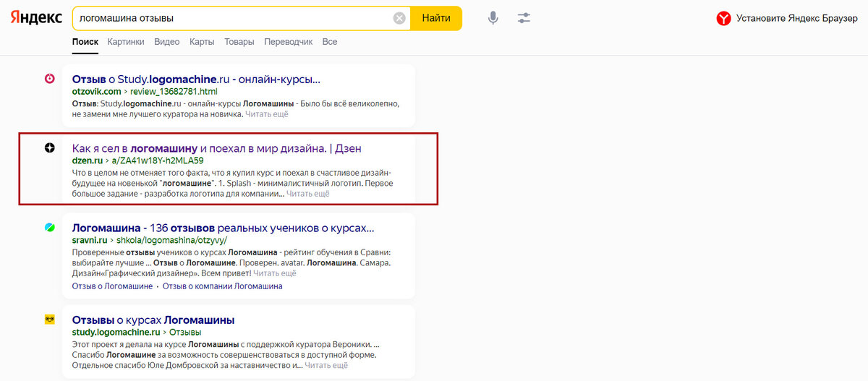Switch to the Картинки tab
Screen dimensions: 868x381
(x=126, y=42)
